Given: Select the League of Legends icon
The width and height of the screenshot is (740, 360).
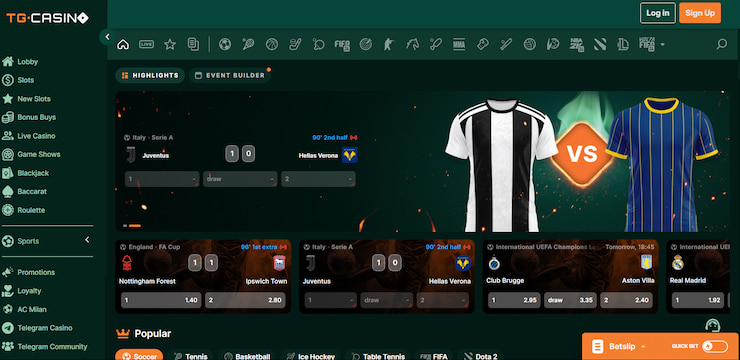Looking at the screenshot, I should coord(623,44).
